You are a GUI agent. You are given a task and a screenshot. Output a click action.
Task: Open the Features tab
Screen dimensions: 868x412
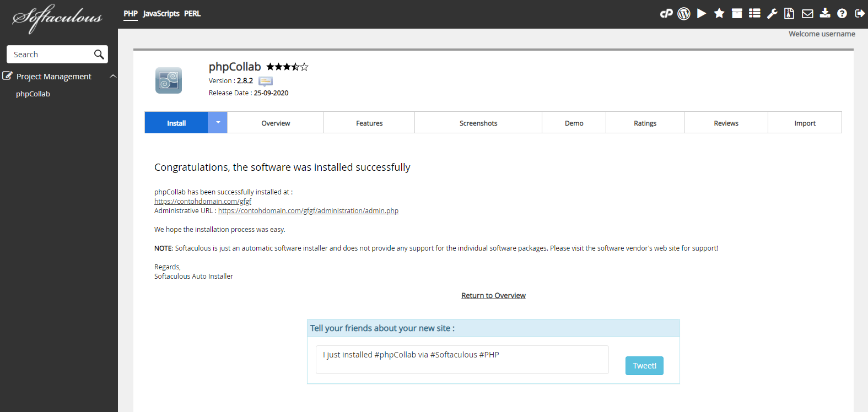click(x=369, y=123)
